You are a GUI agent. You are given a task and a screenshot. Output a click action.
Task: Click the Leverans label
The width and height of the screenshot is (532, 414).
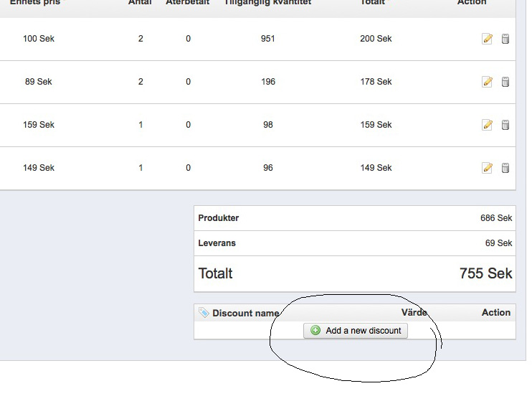click(x=217, y=243)
